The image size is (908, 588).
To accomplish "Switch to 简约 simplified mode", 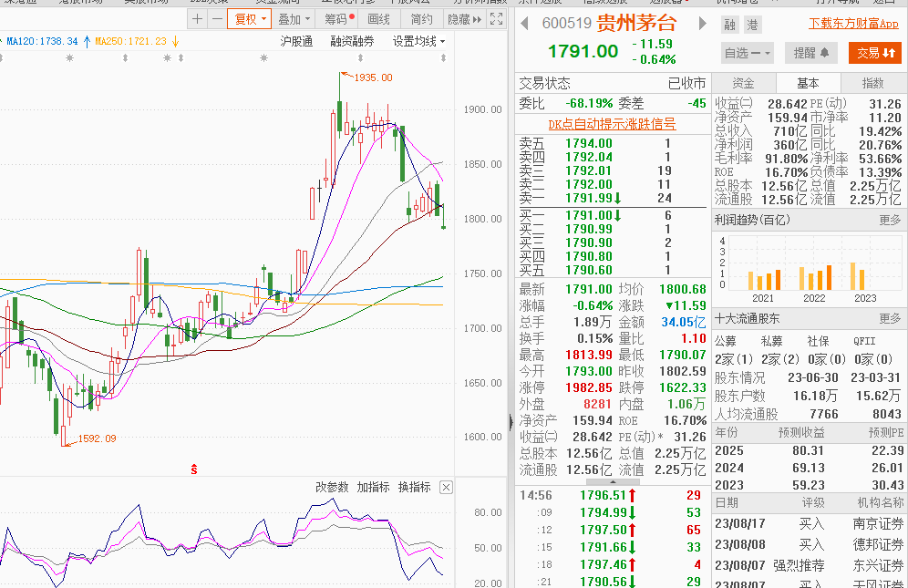I will point(421,19).
